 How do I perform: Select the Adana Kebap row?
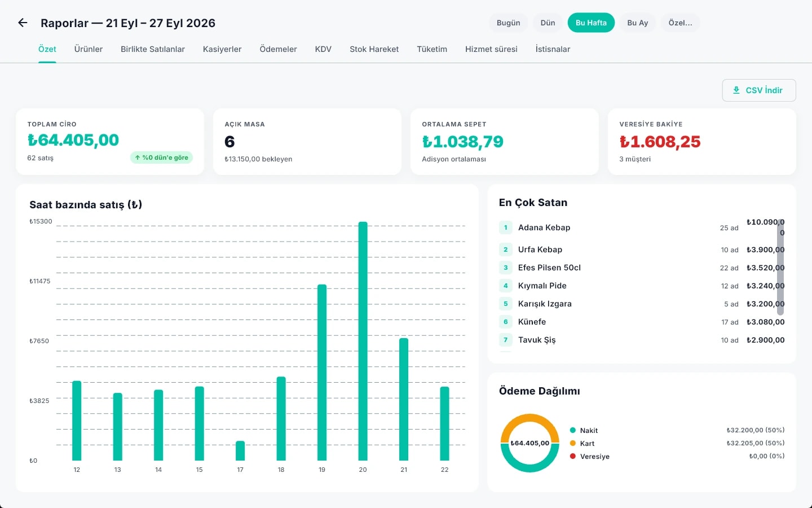tap(642, 227)
